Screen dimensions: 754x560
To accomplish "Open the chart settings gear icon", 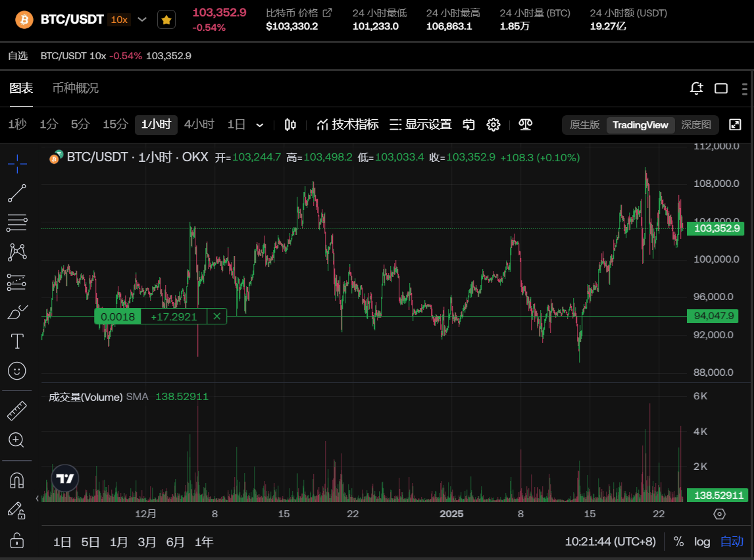I will click(x=493, y=125).
